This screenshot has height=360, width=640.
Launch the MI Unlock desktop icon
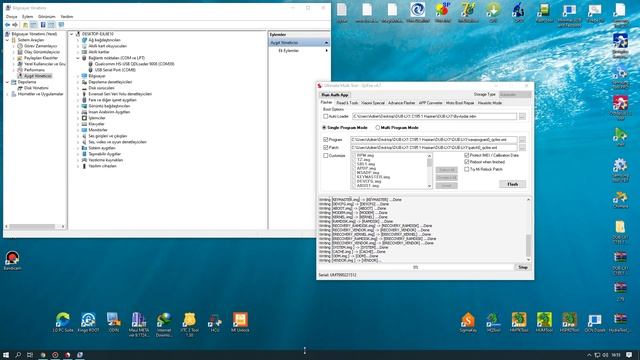[x=240, y=322]
